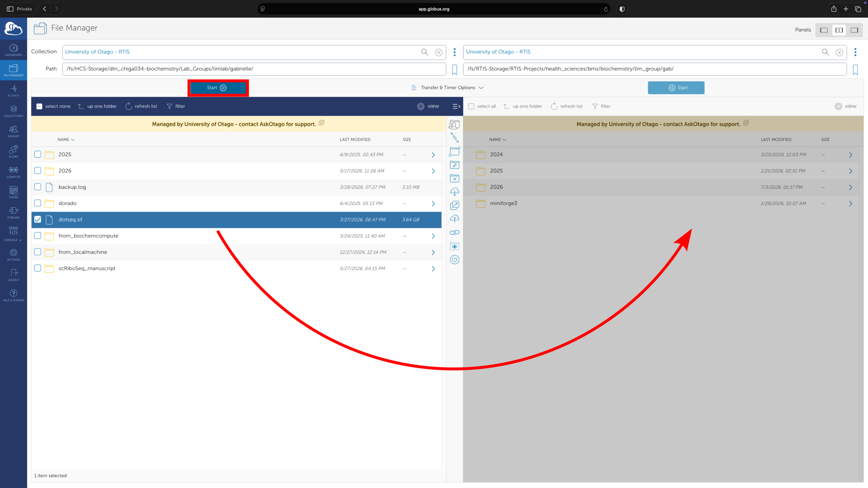Go up one folder in the left panel
Image resolution: width=868 pixels, height=488 pixels.
pyautogui.click(x=97, y=106)
